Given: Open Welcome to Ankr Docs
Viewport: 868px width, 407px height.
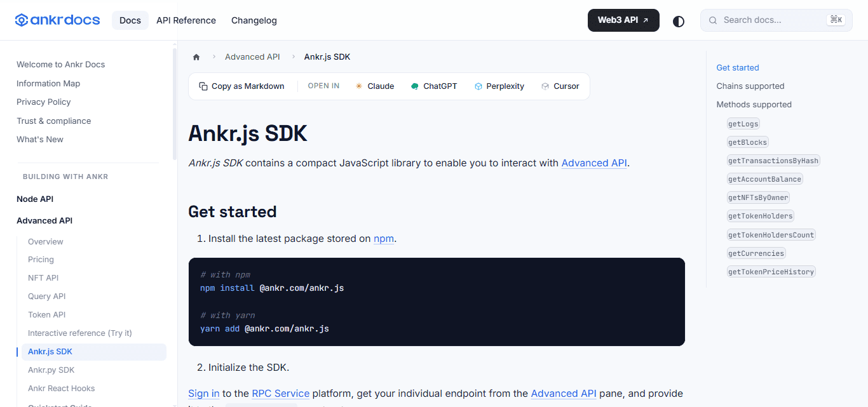Looking at the screenshot, I should [x=61, y=65].
